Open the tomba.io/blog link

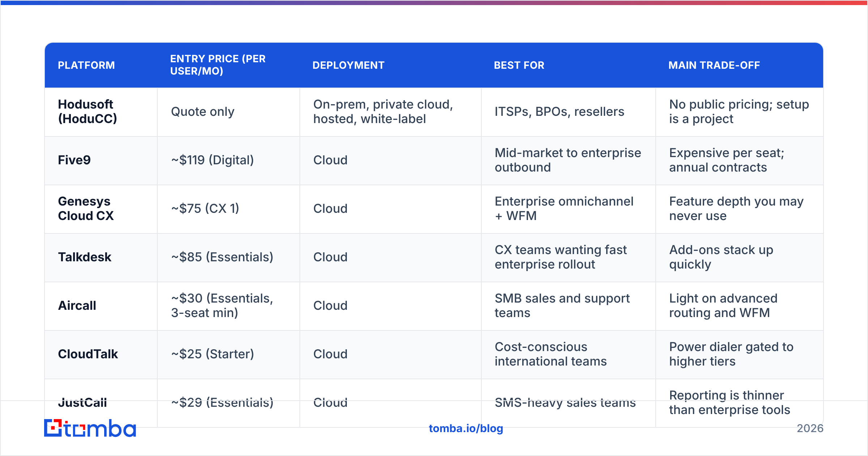point(466,428)
